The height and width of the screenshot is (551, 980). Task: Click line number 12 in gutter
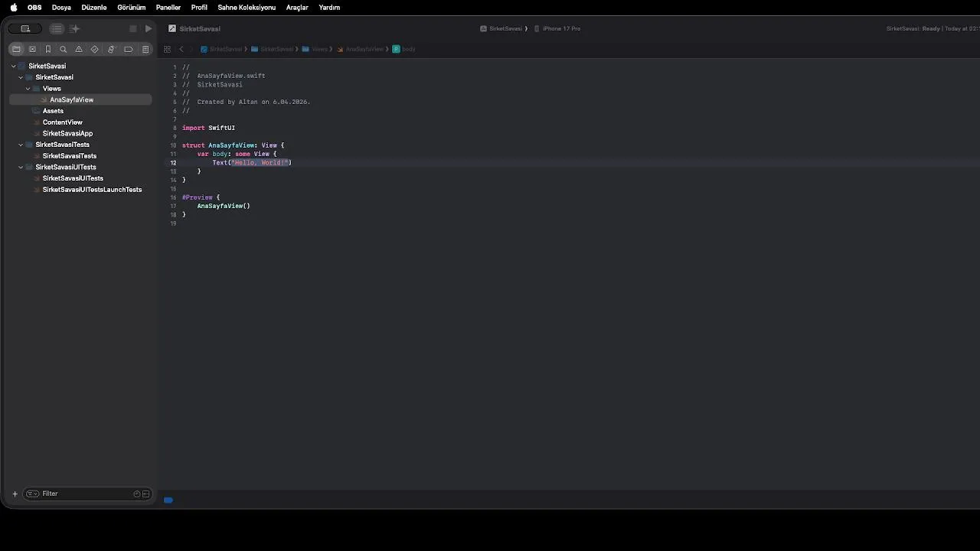pyautogui.click(x=173, y=162)
